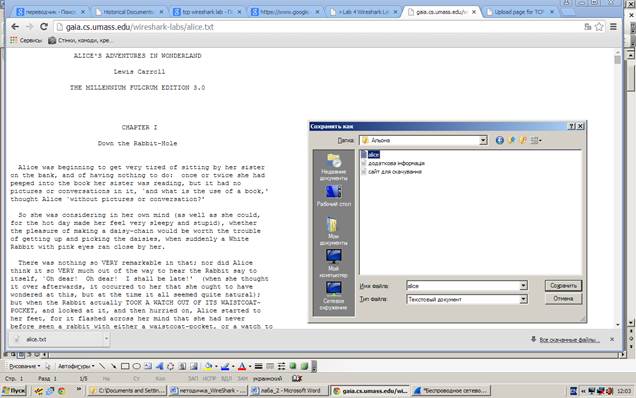636x398 pixels.
Task: Expand the Имя файла dropdown arrow
Action: (x=523, y=286)
